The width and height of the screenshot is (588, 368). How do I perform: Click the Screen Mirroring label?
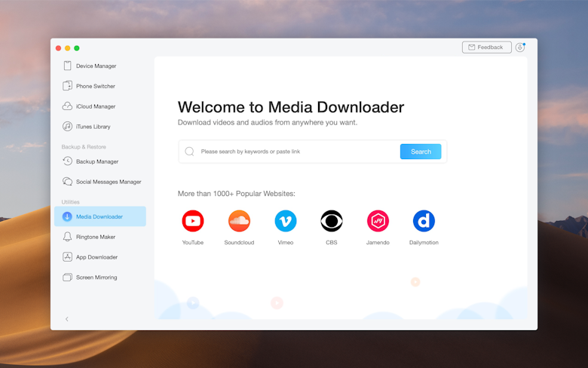96,278
